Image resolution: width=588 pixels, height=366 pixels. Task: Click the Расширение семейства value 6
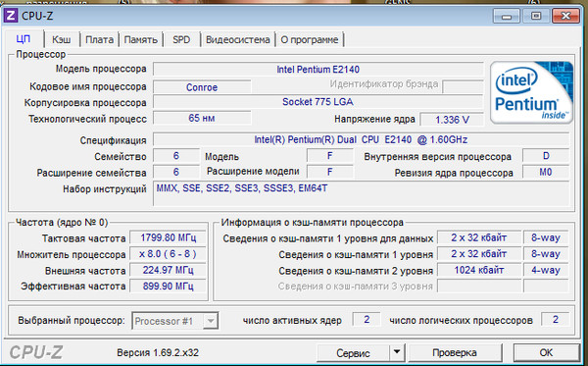click(176, 172)
